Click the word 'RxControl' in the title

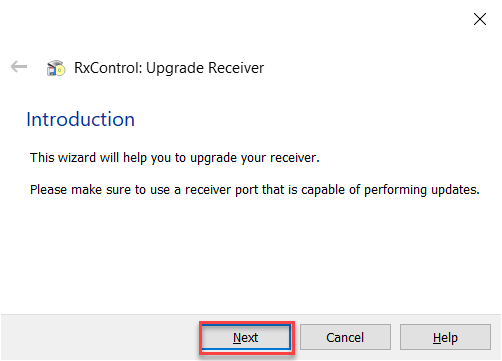coord(107,68)
